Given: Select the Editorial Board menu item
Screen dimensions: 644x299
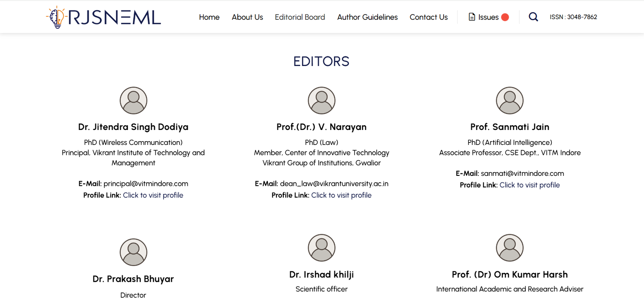Looking at the screenshot, I should (300, 17).
